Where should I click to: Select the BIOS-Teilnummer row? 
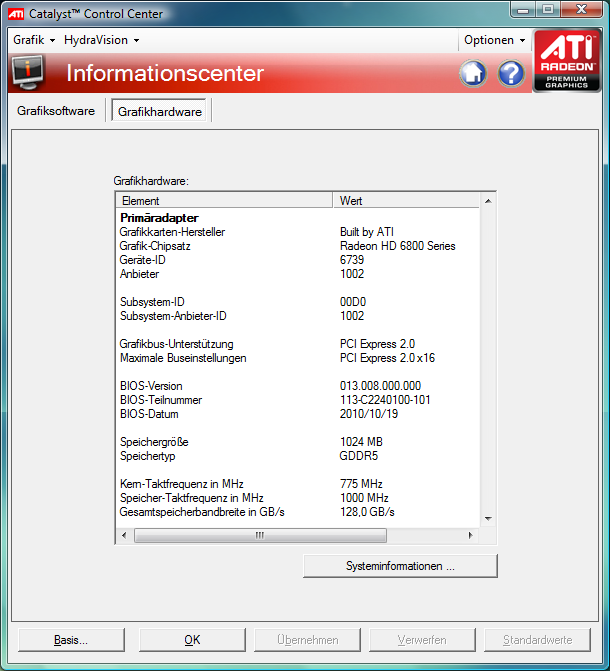point(298,400)
